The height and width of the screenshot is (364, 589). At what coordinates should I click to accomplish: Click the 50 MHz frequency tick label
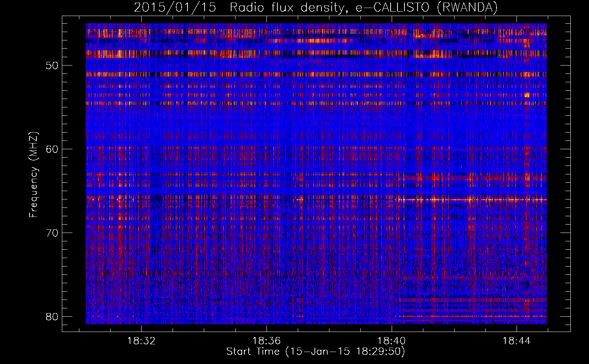52,66
